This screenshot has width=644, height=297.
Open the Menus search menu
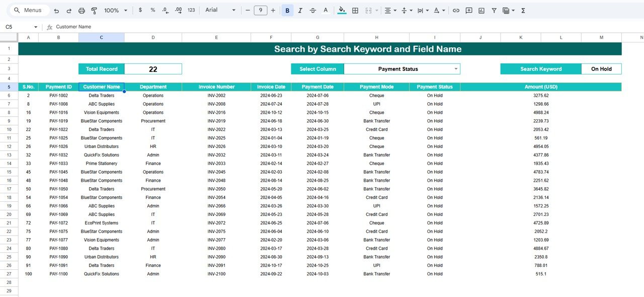coord(28,10)
